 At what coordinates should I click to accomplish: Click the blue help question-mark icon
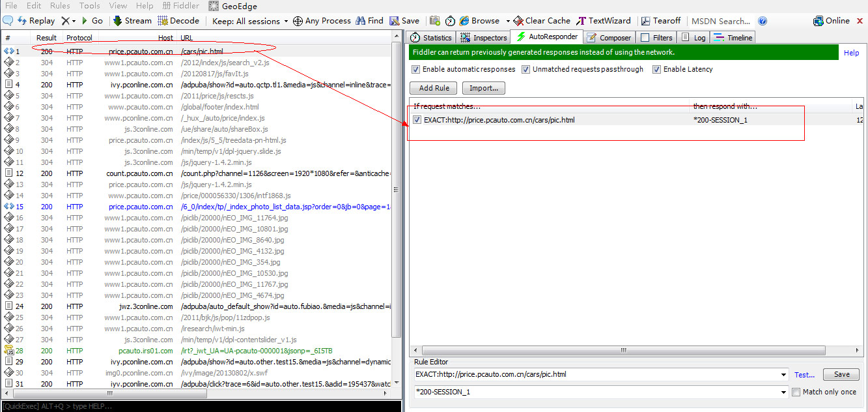click(763, 21)
